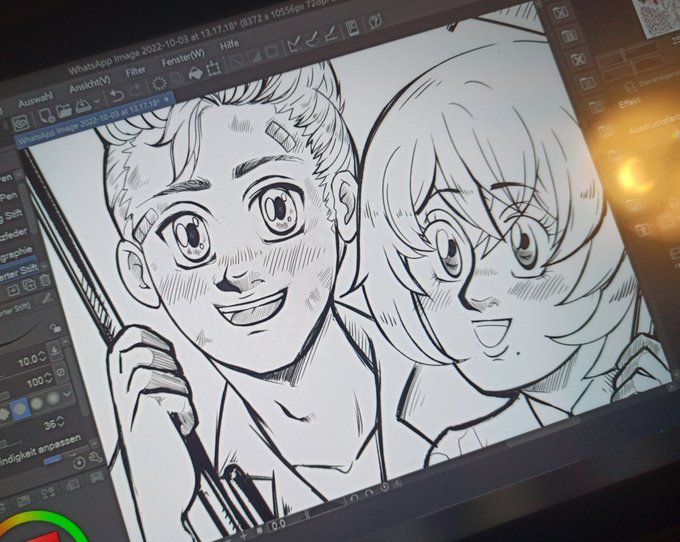Click the arrow icon beside brush size 10.0
Screen dimensions: 680x542
click(55, 350)
